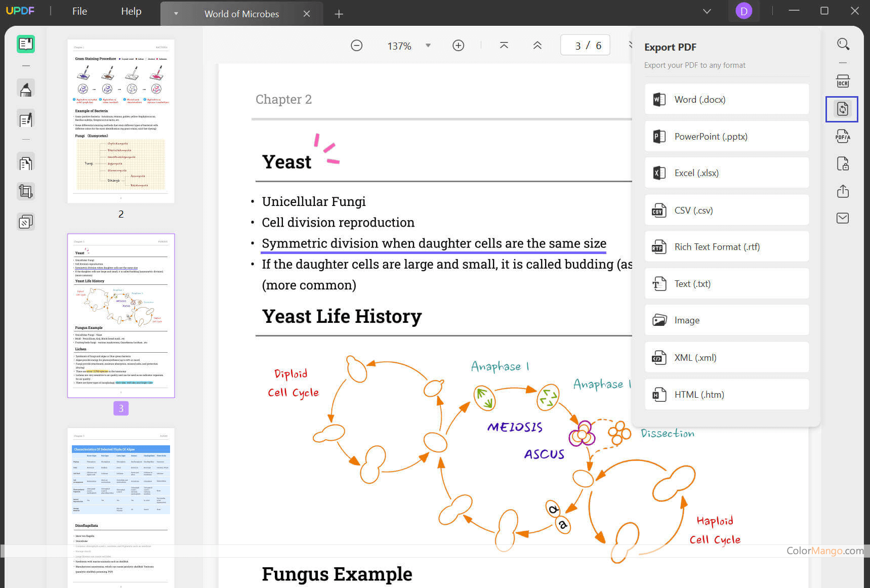
Task: Click the page number input field
Action: coord(585,46)
